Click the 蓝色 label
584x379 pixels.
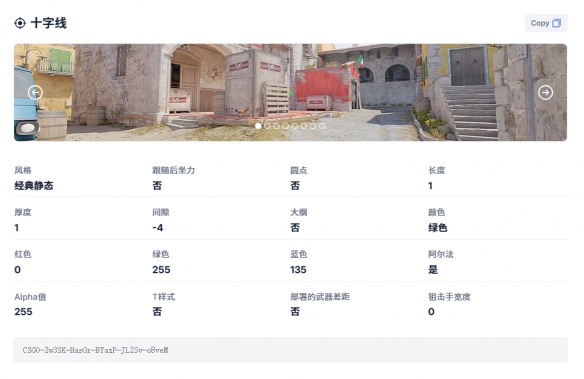299,254
